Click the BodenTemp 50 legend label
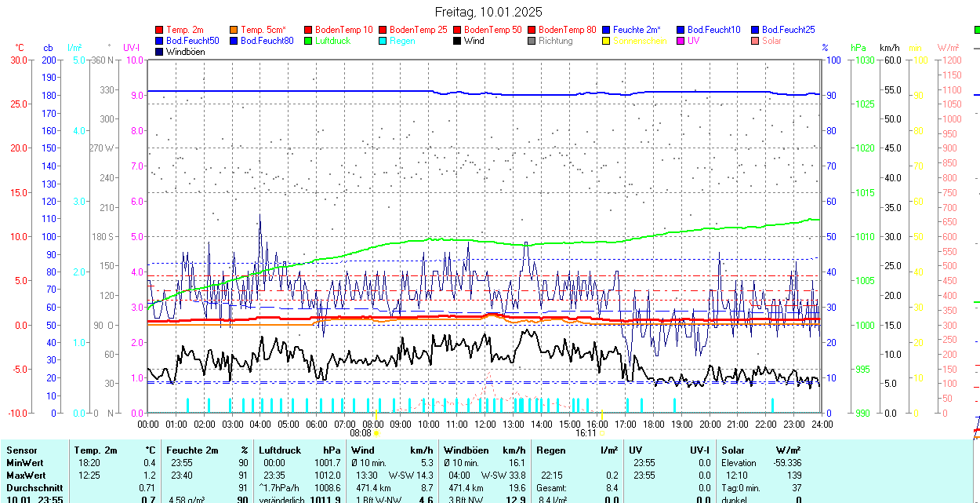This screenshot has width=980, height=503. point(495,30)
